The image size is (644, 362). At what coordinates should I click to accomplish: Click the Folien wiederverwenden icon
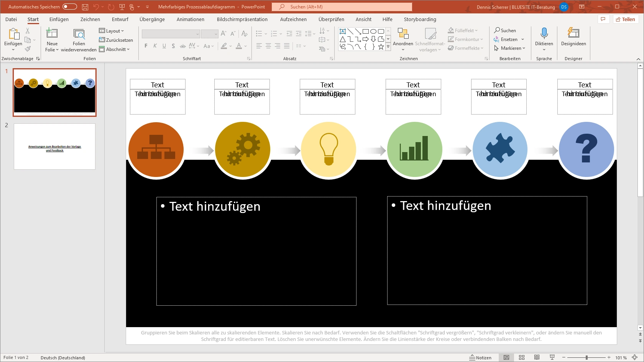tap(79, 34)
